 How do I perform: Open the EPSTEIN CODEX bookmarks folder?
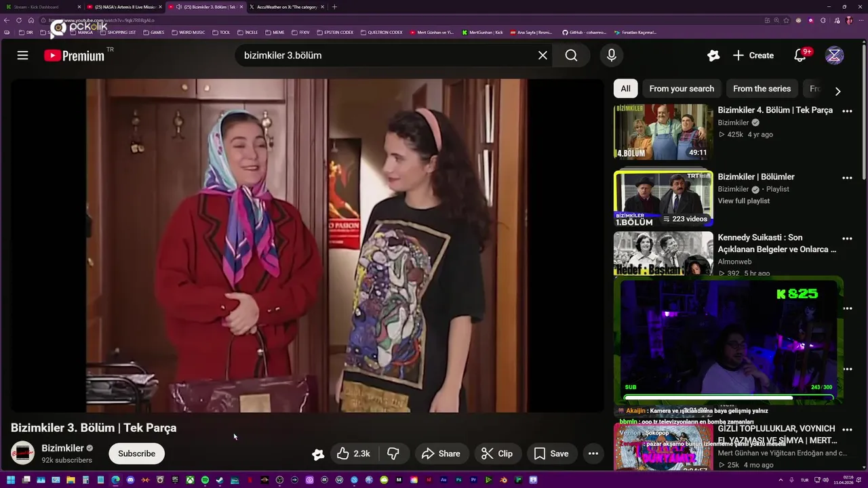[335, 33]
